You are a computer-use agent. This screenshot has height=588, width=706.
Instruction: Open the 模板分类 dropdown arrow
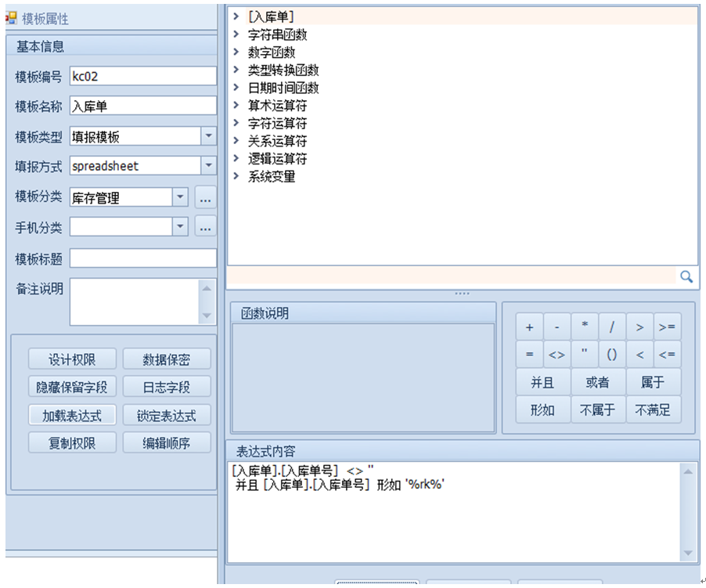tap(180, 197)
